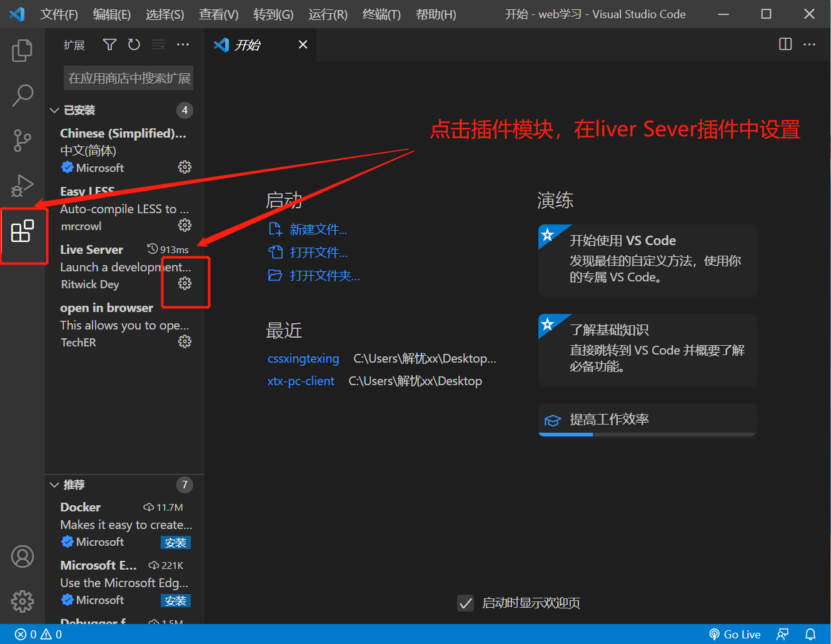The width and height of the screenshot is (831, 644).
Task: Toggle 启动时显示欢迎页 checkbox
Action: pyautogui.click(x=465, y=603)
